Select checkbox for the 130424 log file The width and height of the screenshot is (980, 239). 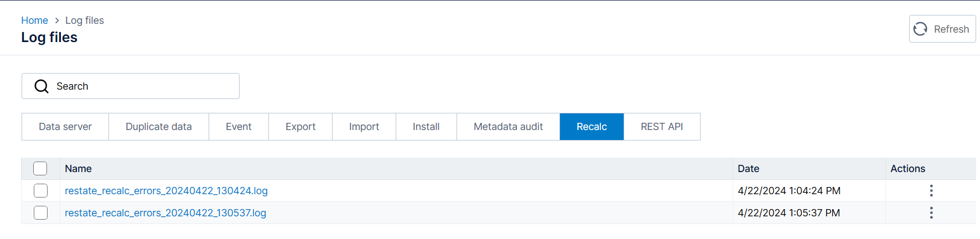[40, 191]
